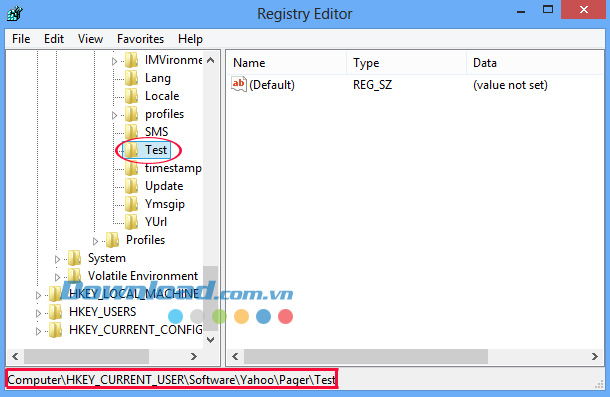
Task: Click the folder icon next to HKEY_CURRENT_CONFIG
Action: pos(55,330)
